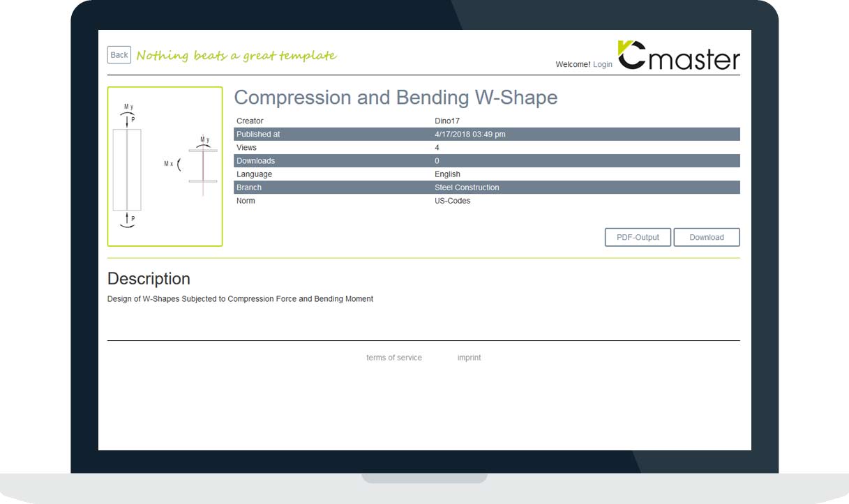Click the Downloads row label
Image resolution: width=849 pixels, height=504 pixels.
pos(255,161)
